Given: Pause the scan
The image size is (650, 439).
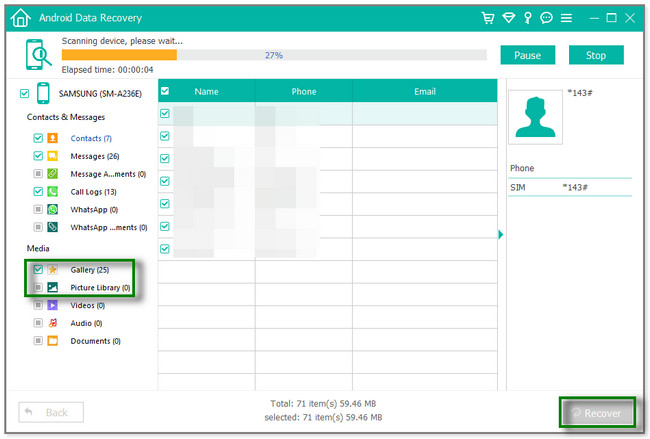Looking at the screenshot, I should 528,55.
